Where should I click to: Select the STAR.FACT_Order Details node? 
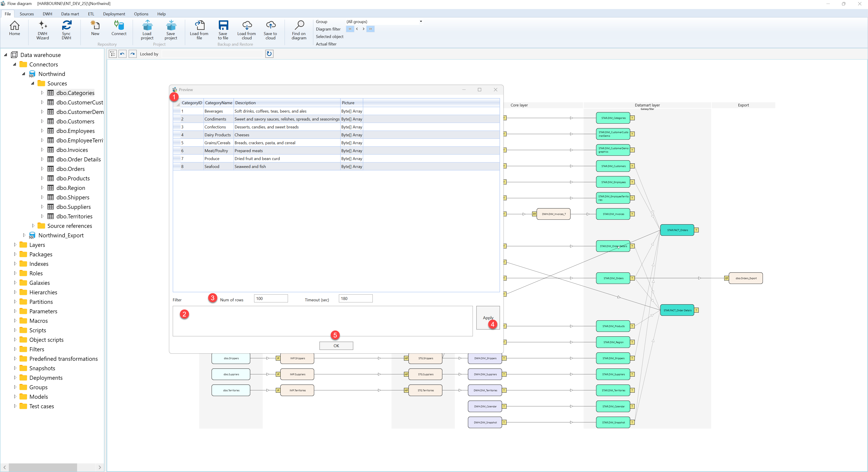(x=677, y=310)
